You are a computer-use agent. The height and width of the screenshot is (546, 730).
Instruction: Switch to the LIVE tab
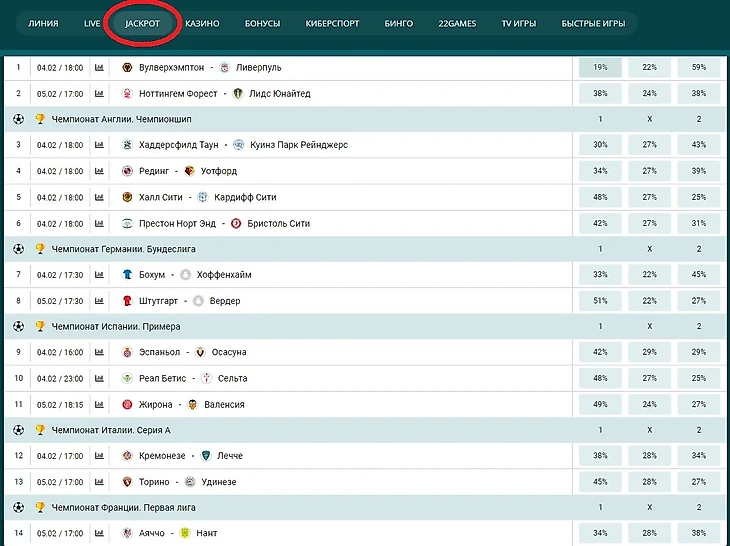(x=92, y=23)
